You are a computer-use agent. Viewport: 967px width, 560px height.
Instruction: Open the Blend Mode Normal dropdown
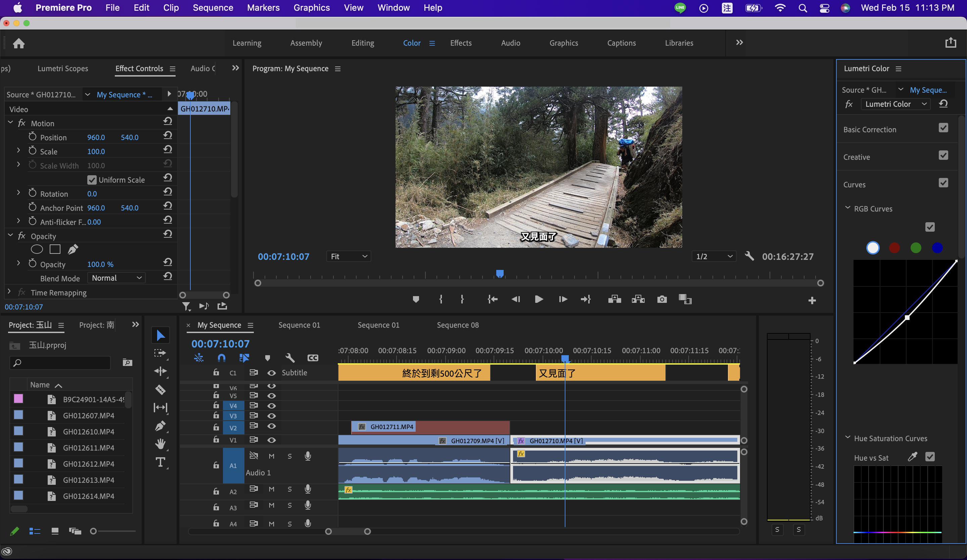pyautogui.click(x=116, y=278)
